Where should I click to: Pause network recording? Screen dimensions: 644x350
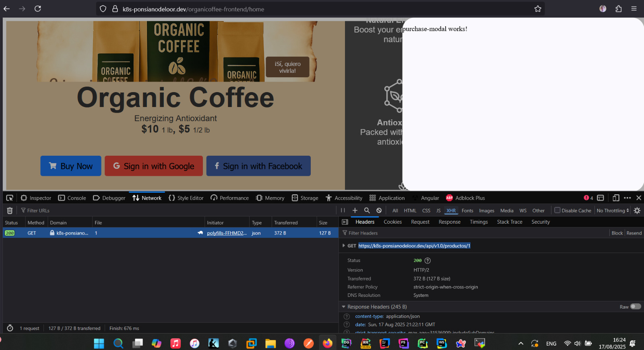343,210
